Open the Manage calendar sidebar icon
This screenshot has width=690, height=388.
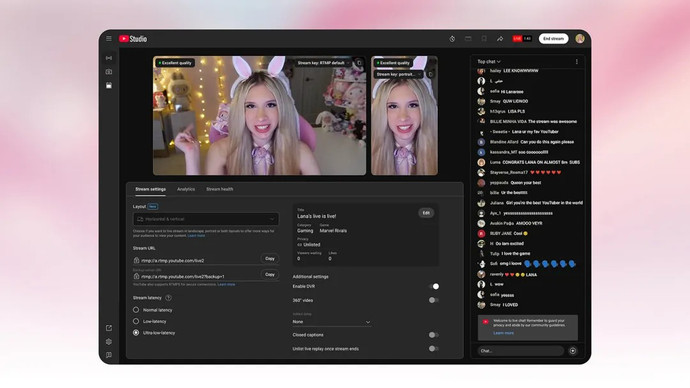tap(109, 85)
